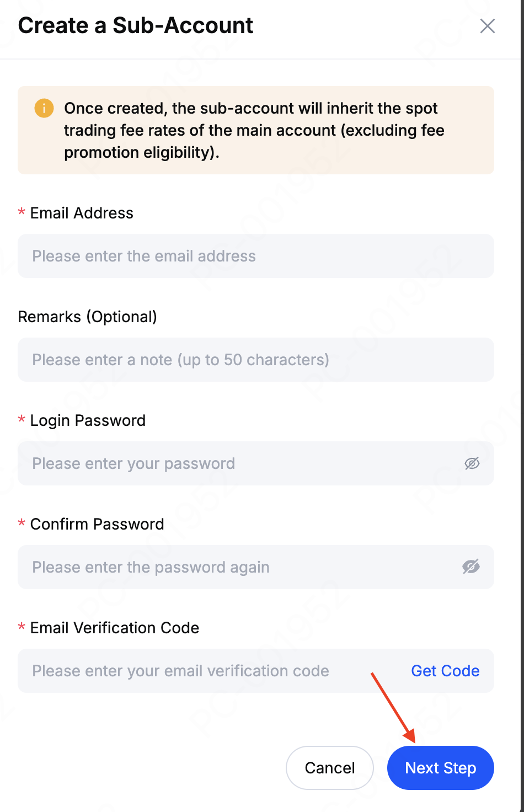Screen dimensions: 524x812
Task: Click the Email Address field label
Action: (x=82, y=213)
